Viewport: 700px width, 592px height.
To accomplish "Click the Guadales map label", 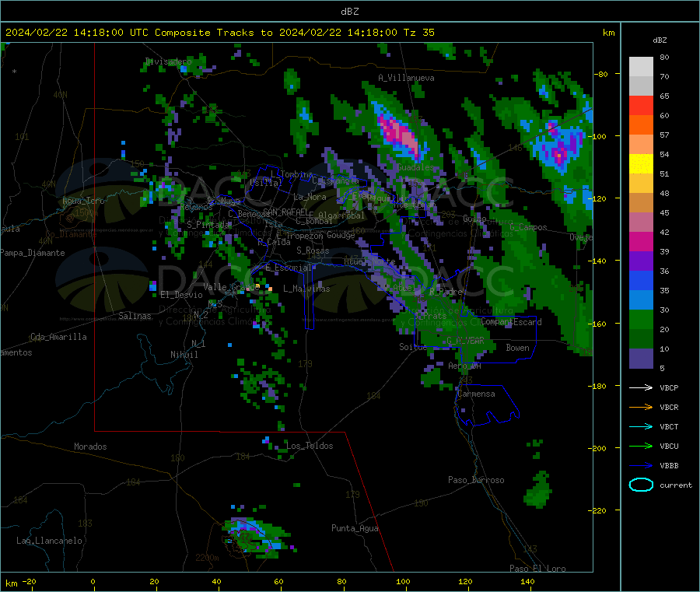I will [x=415, y=167].
